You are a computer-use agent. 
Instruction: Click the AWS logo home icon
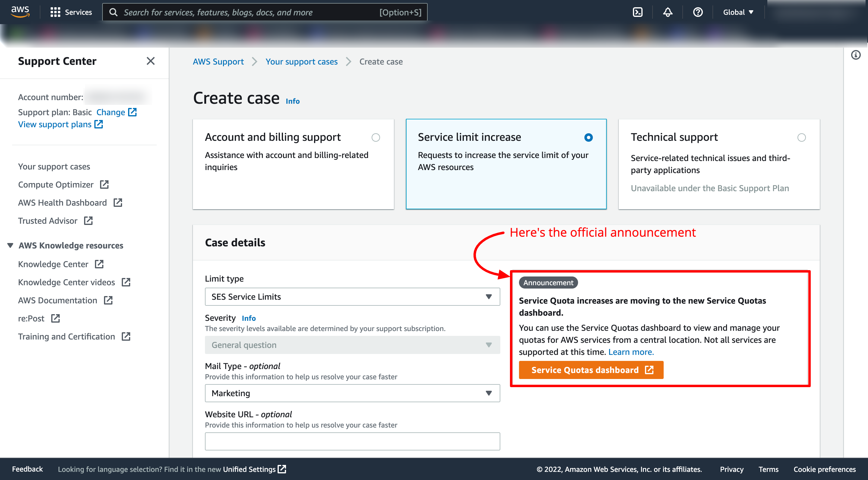(20, 11)
